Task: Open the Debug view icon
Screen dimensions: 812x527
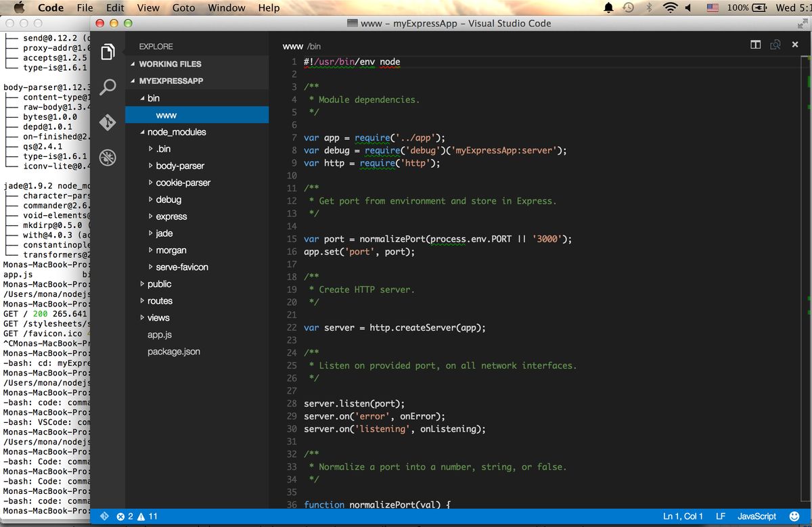Action: [108, 158]
